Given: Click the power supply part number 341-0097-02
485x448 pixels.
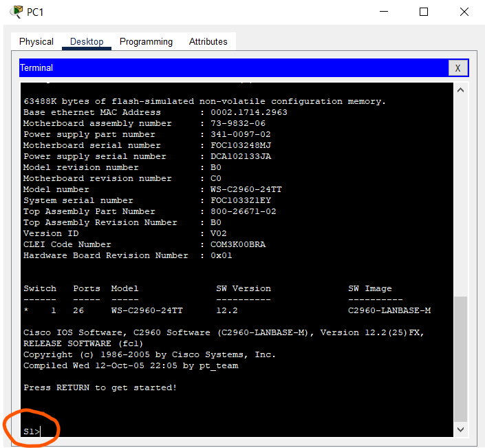Looking at the screenshot, I should click(x=241, y=134).
